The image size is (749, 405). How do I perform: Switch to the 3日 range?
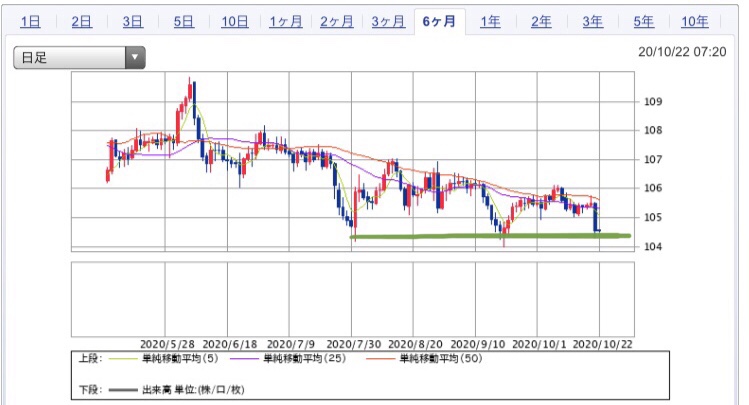(132, 21)
